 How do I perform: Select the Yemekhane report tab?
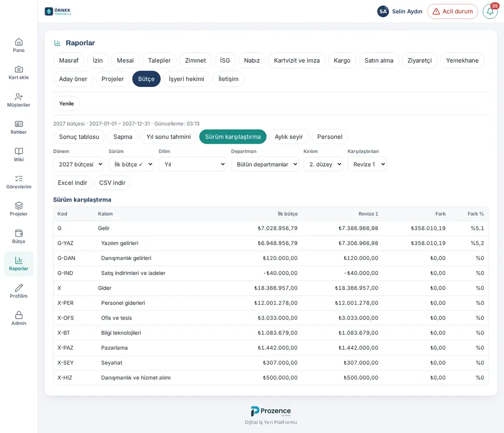pos(462,60)
